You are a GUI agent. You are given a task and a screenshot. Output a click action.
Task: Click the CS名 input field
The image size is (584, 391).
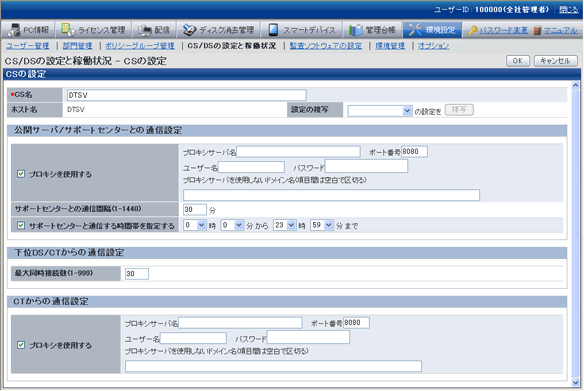point(187,95)
